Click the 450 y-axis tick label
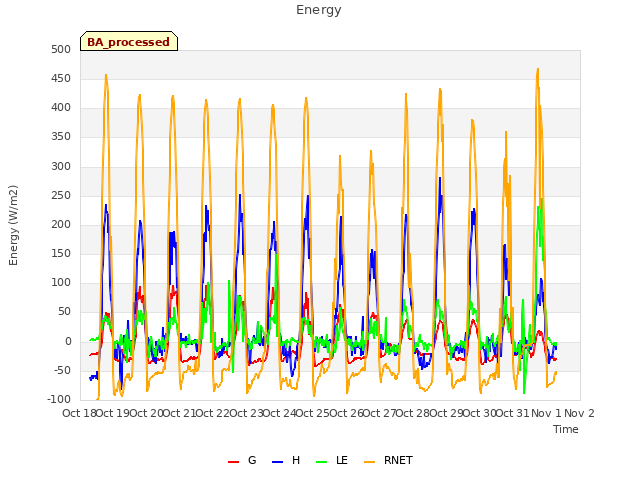The height and width of the screenshot is (480, 640). pos(61,78)
